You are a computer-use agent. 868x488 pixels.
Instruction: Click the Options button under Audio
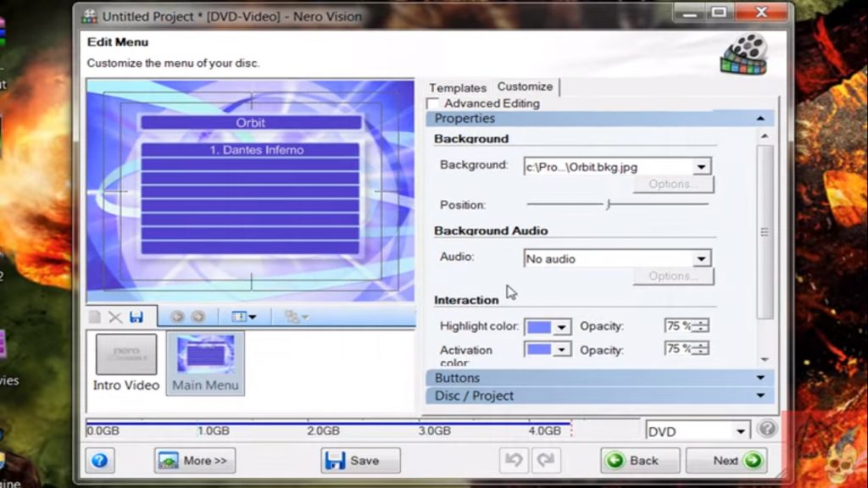tap(673, 276)
